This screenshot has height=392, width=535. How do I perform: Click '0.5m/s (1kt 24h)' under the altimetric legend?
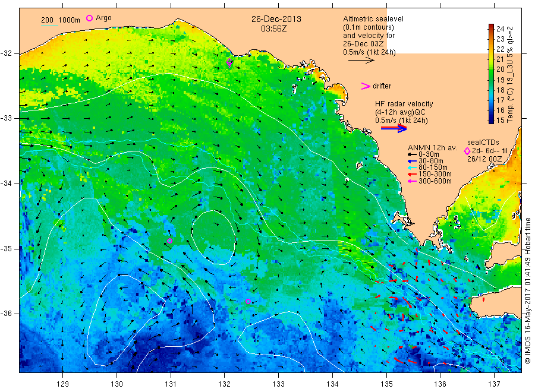[370, 52]
